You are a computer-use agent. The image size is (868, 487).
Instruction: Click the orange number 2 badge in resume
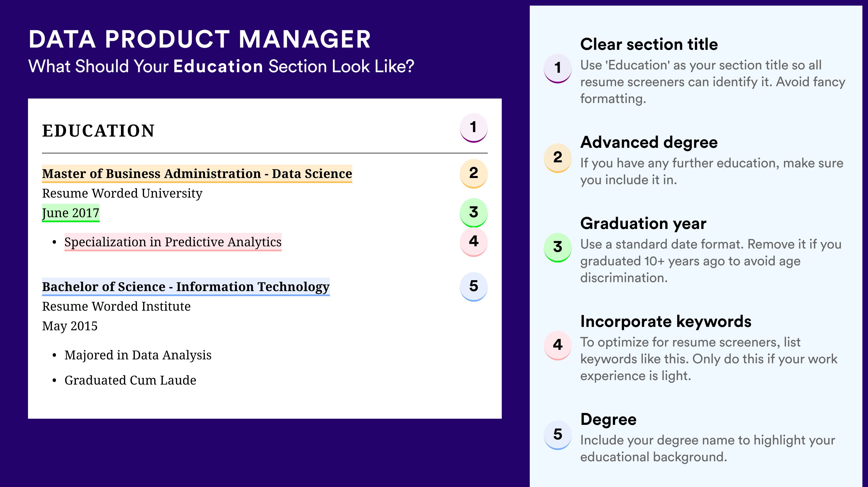click(x=473, y=174)
